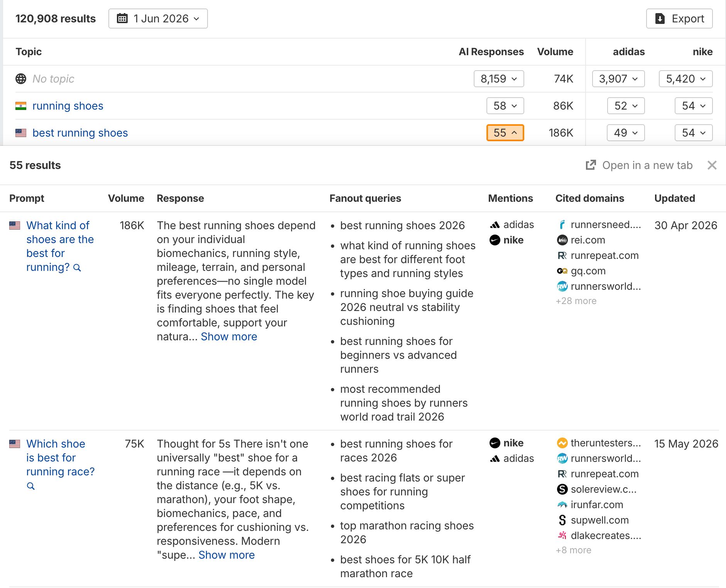Click the adidas column header
726x588 pixels.
(629, 52)
